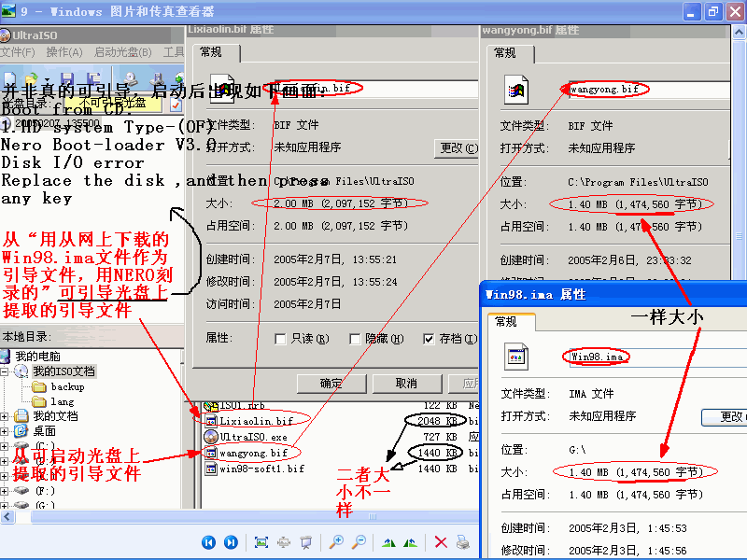Open the 操作(A) menu in UltraISO

click(64, 52)
